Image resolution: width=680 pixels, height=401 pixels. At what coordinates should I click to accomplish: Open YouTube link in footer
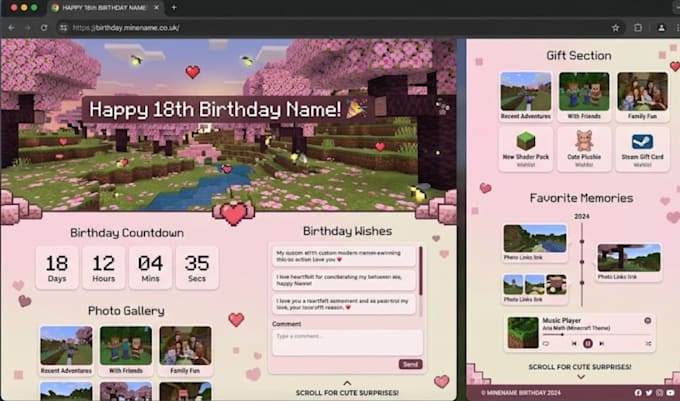point(670,393)
